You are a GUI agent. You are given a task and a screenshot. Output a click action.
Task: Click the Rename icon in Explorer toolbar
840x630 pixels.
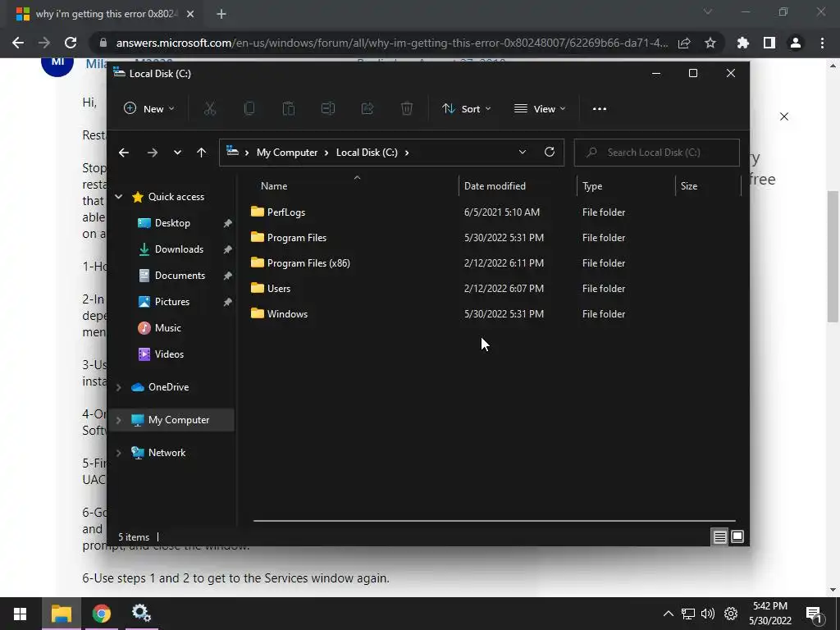[x=328, y=109]
